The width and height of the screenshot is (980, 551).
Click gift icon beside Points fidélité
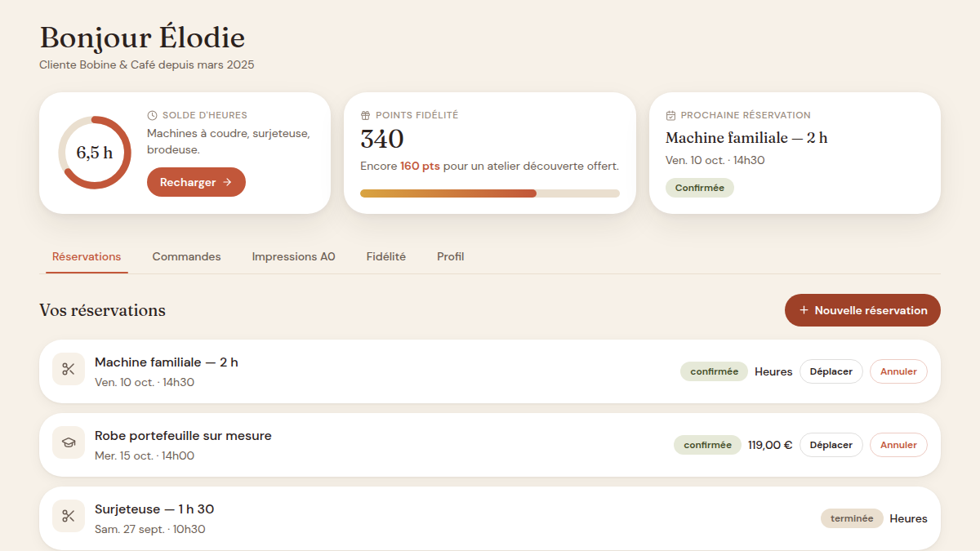point(365,116)
